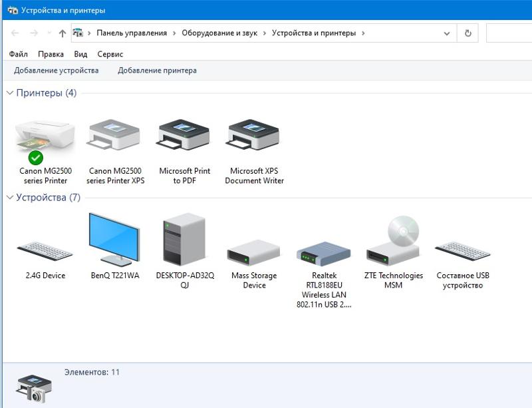Screen dimensions: 532x408
Task: Open the recent locations dropdown arrow
Action: pyautogui.click(x=49, y=33)
